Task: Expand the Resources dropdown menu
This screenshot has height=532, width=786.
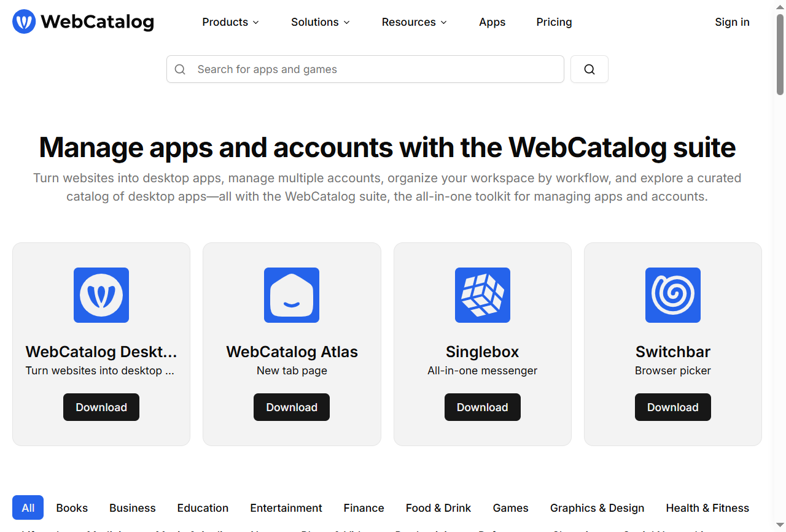Action: [x=414, y=22]
